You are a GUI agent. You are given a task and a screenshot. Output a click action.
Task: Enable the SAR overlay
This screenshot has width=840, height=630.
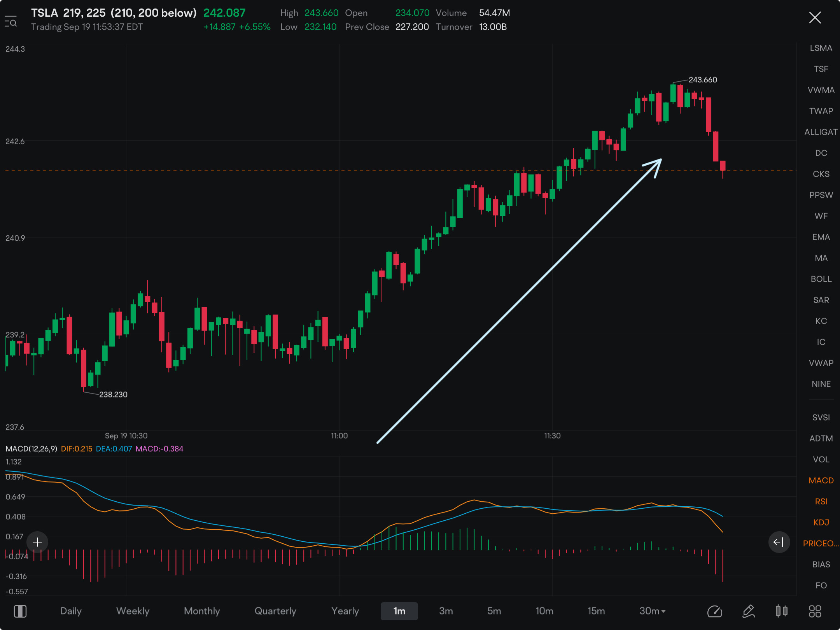[x=821, y=300]
